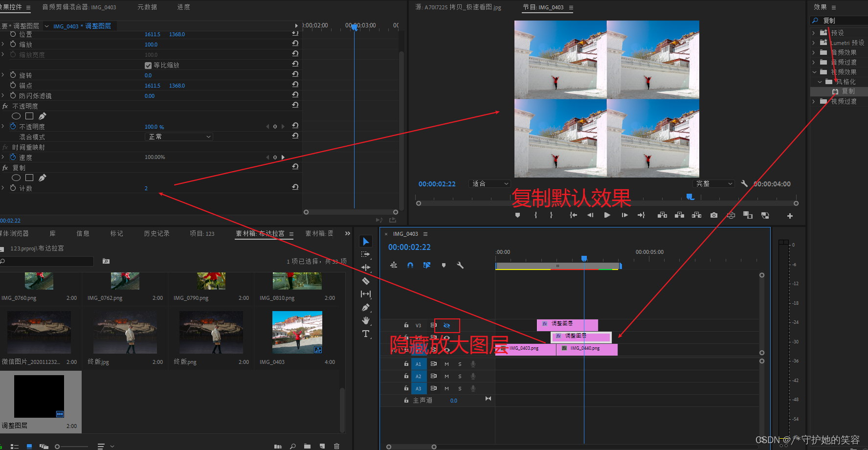Click the timeline timecode 00:00:02:22

tap(409, 247)
